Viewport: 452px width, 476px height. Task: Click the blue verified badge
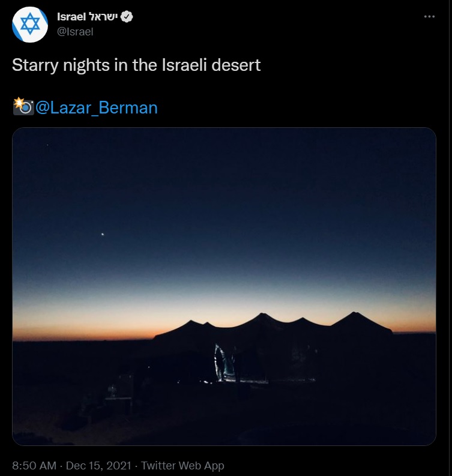click(127, 17)
